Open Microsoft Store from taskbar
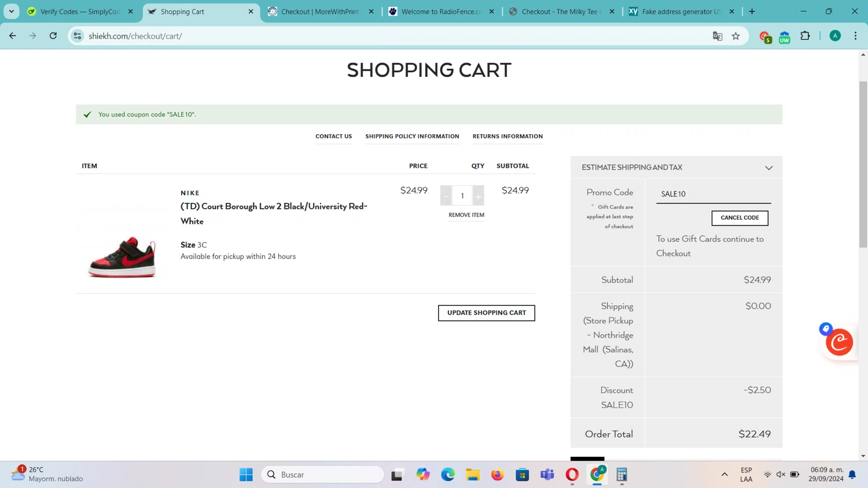The width and height of the screenshot is (868, 488). pyautogui.click(x=523, y=475)
